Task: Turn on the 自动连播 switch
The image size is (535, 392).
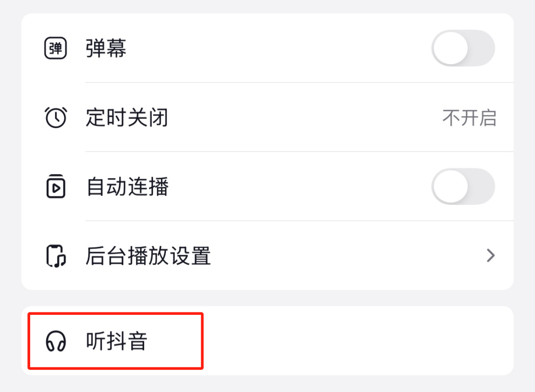Action: (x=463, y=187)
